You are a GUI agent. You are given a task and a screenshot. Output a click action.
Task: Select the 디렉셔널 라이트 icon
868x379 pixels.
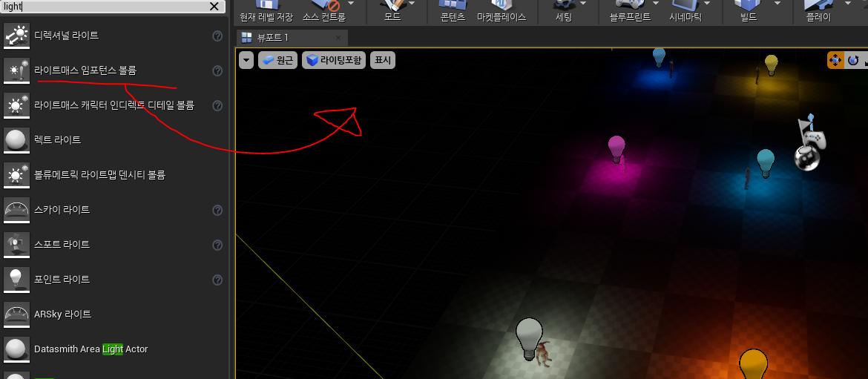(16, 36)
